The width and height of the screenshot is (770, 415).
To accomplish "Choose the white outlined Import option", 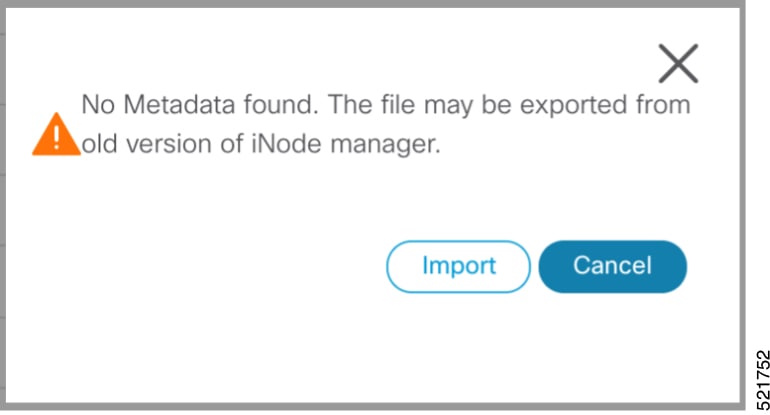I will coord(458,267).
